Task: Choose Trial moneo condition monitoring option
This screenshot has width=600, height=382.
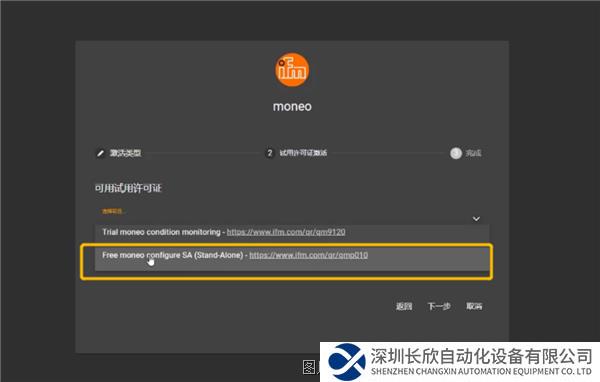Action: [292, 232]
